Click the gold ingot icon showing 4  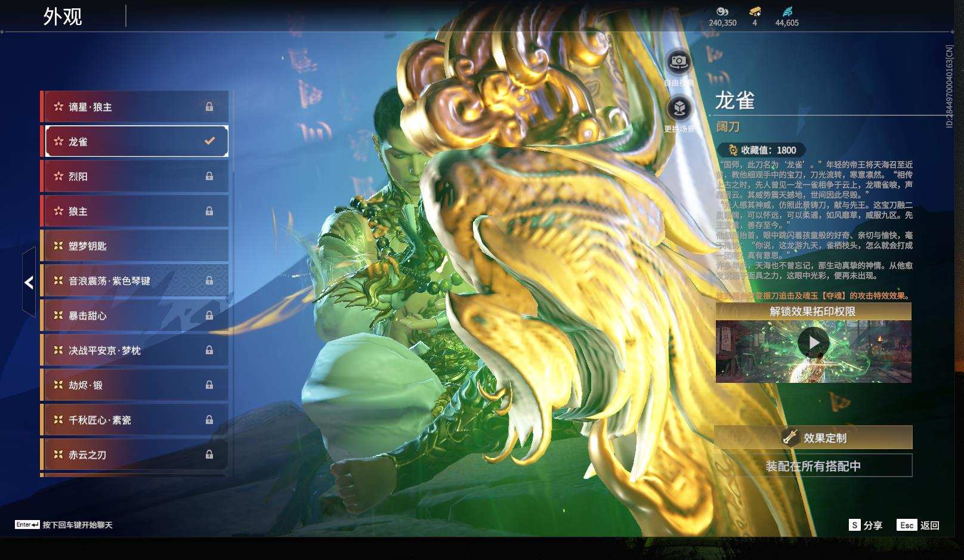[755, 11]
